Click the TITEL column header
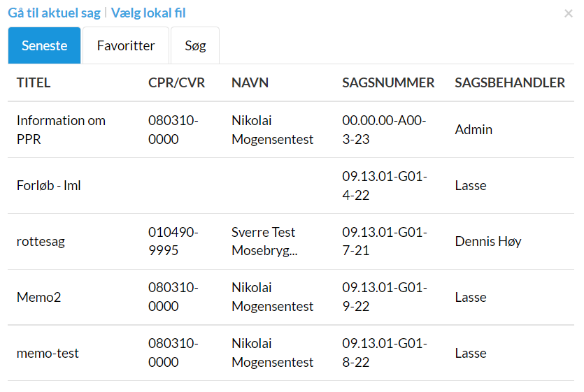 34,83
